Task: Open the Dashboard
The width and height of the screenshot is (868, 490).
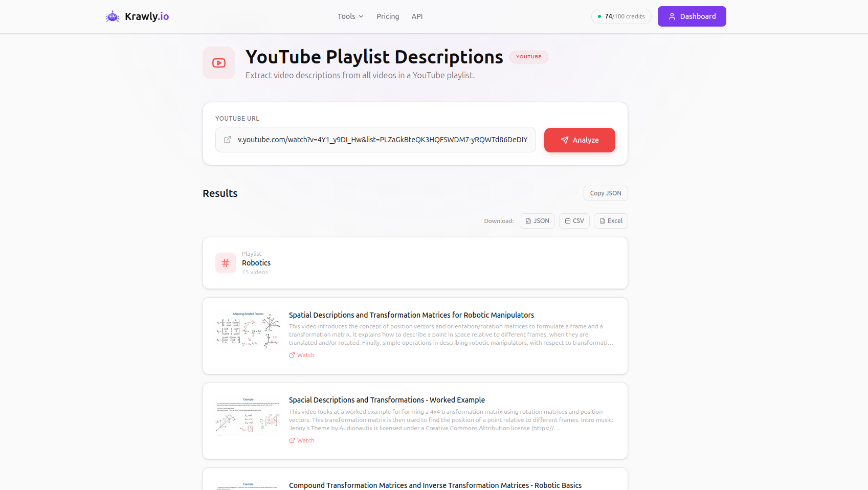Action: (692, 16)
